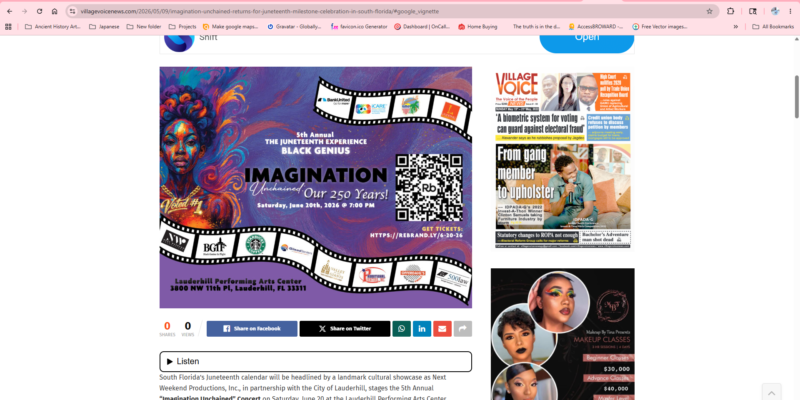Go back to the previous page
The width and height of the screenshot is (800, 400).
(x=9, y=11)
